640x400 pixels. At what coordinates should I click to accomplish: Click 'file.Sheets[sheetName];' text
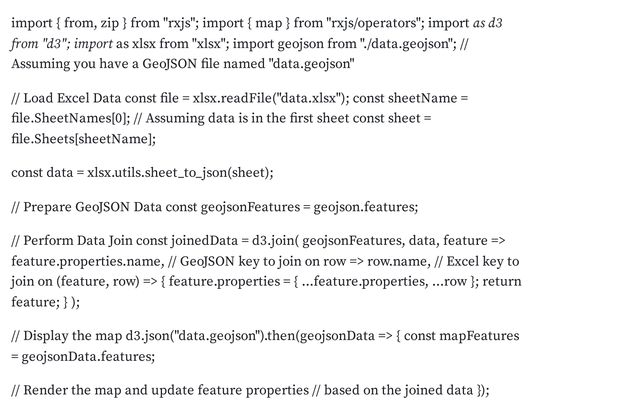point(84,139)
